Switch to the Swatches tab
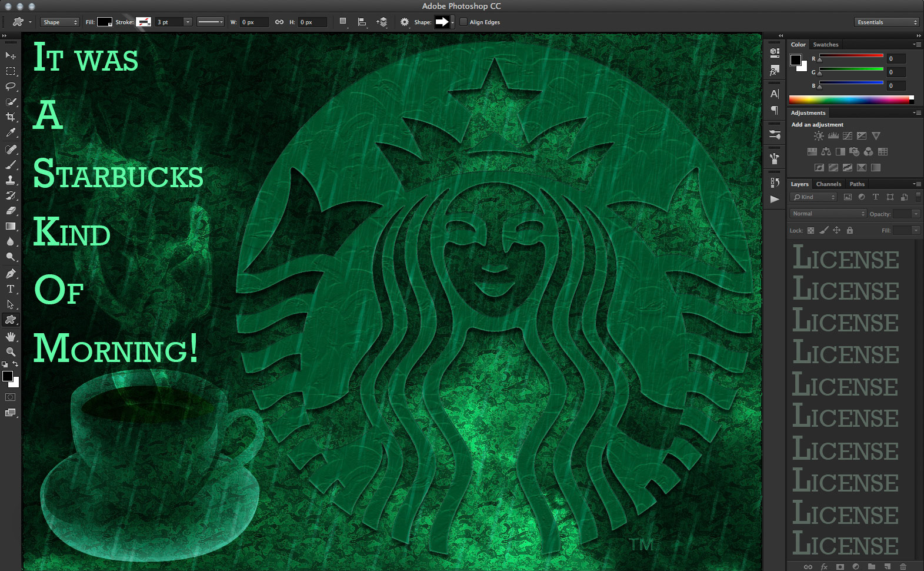This screenshot has height=571, width=924. coord(826,45)
